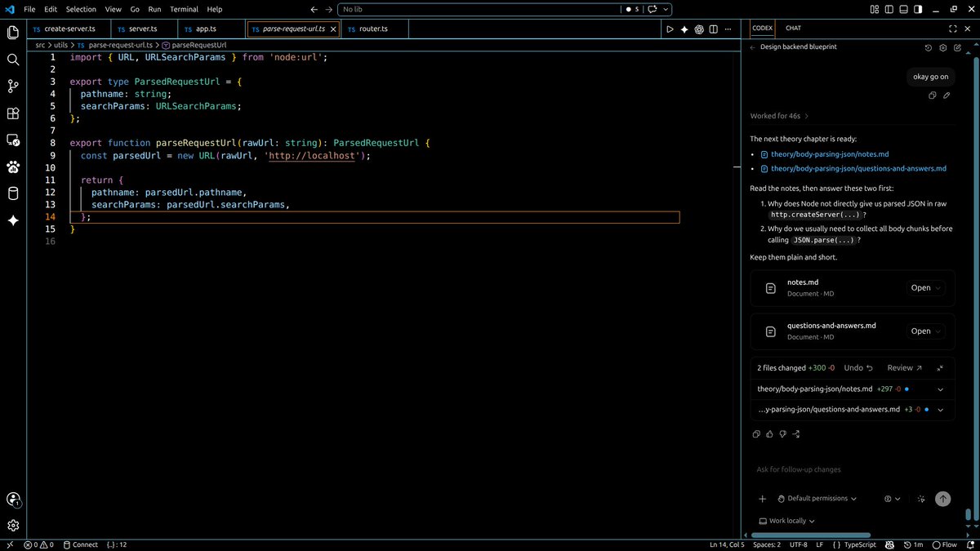The height and width of the screenshot is (551, 980).
Task: Click the OpenAI Codex icon in editor toolbar
Action: (x=699, y=29)
